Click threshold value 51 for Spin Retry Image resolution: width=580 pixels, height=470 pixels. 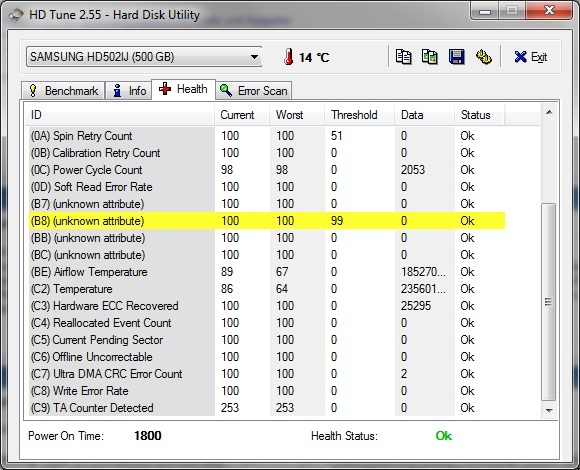(337, 136)
